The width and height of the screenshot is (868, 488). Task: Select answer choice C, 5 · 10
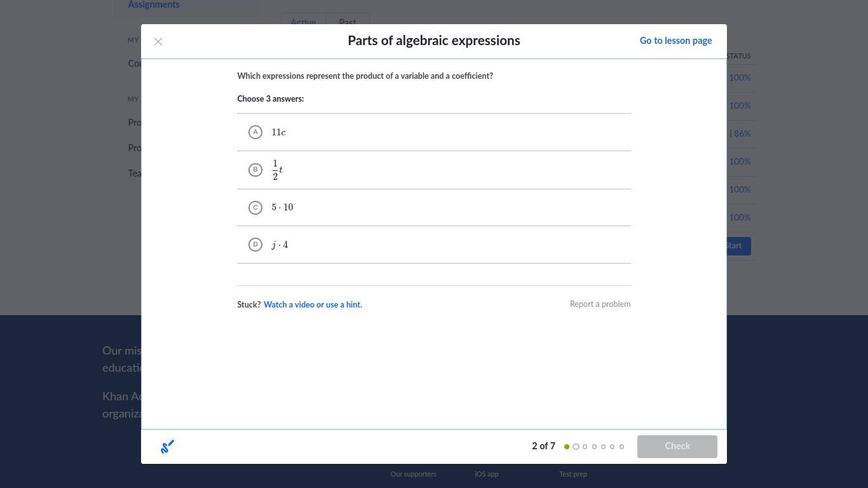(434, 207)
